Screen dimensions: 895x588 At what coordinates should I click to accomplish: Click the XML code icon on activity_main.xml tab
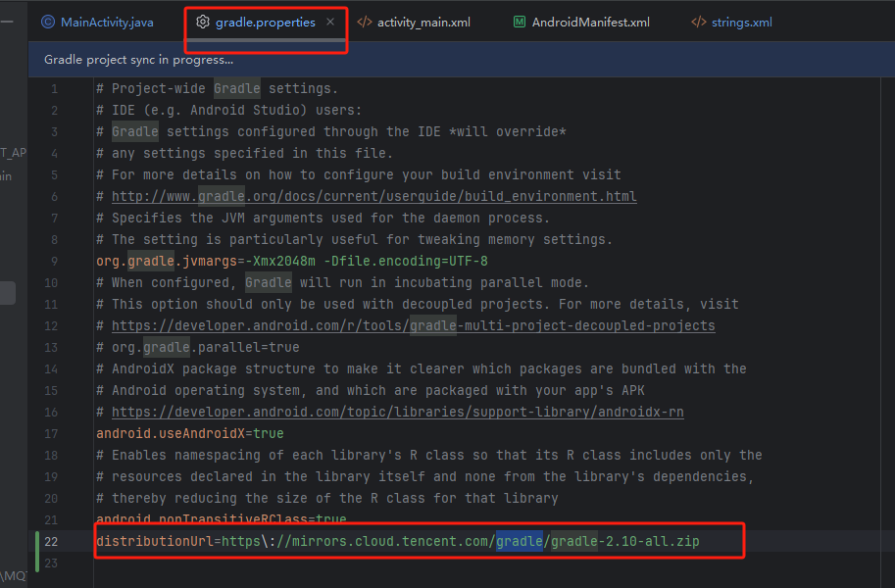[365, 21]
